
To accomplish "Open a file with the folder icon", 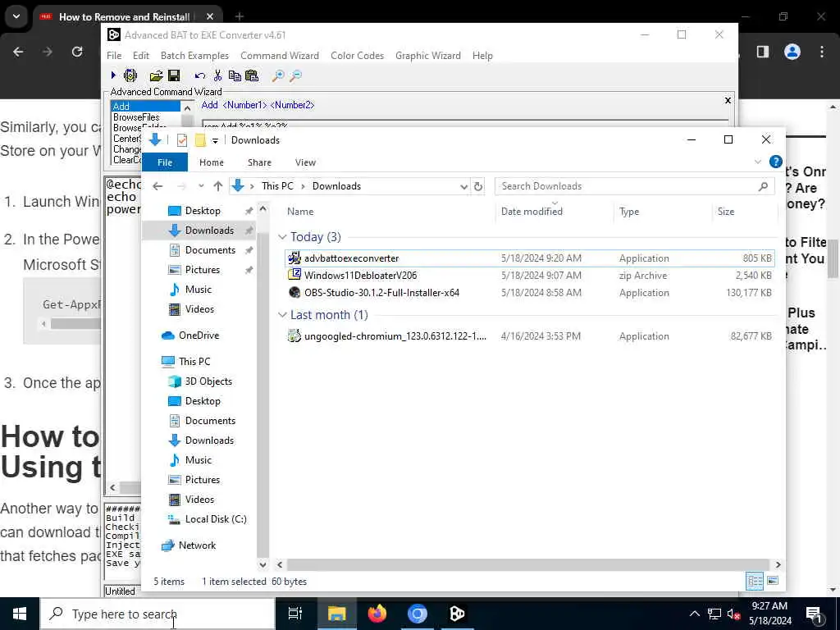I will pos(156,75).
